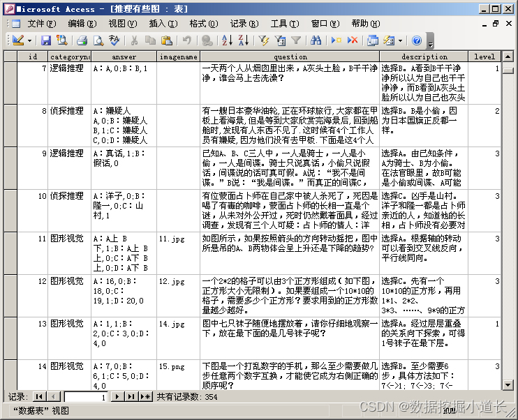Viewport: 518px width, 420px height.
Task: Select the answer column header
Action: (x=124, y=57)
